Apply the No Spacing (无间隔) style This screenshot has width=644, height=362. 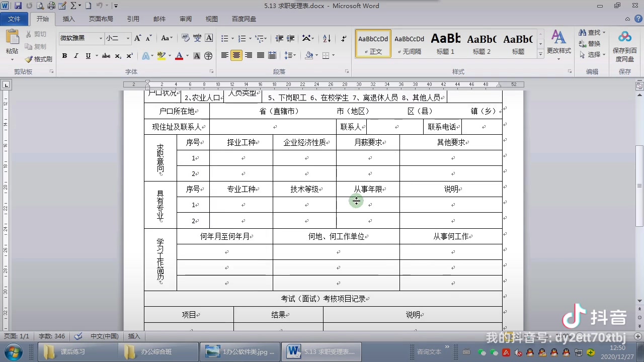(x=410, y=43)
